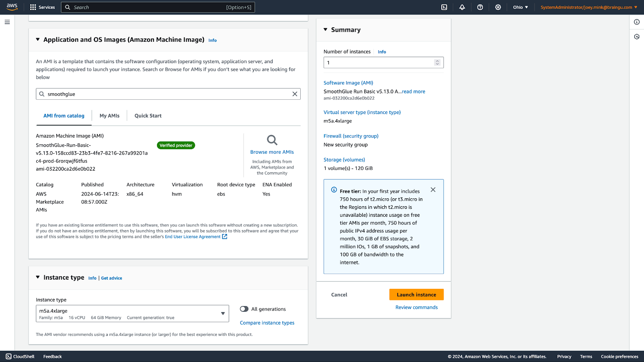Open End User License Agreement external link
This screenshot has width=644, height=362.
click(x=196, y=237)
